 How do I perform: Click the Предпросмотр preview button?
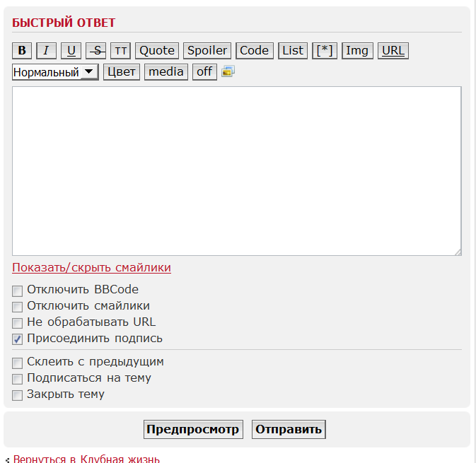[192, 429]
